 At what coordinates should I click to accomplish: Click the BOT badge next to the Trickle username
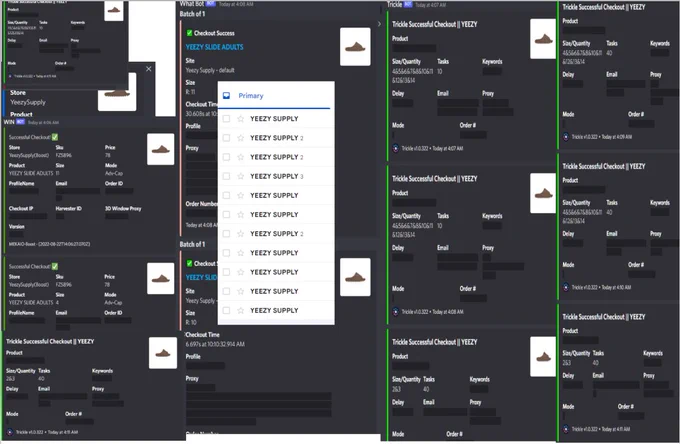pyautogui.click(x=408, y=4)
